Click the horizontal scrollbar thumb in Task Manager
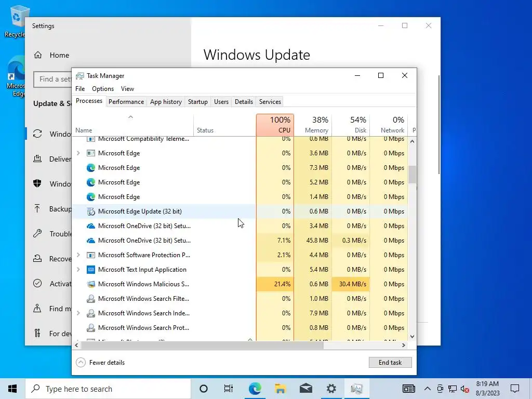Screen dimensions: 532x399 [202, 345]
